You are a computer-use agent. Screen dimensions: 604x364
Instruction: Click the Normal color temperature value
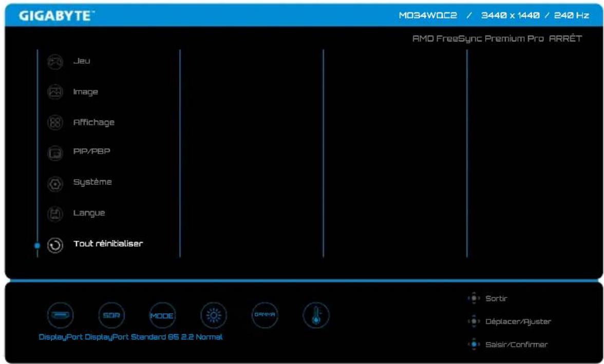pyautogui.click(x=209, y=337)
